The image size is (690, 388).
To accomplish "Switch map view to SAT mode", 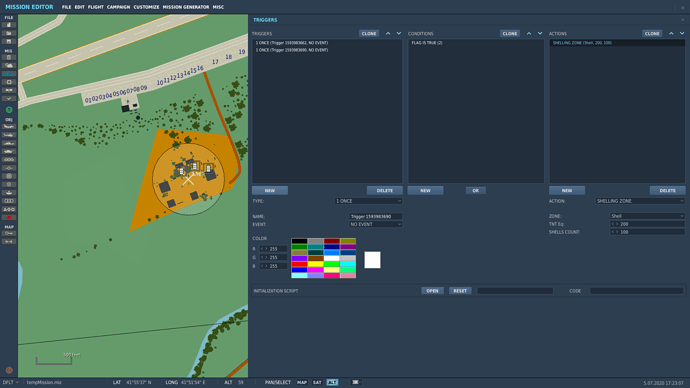I will click(317, 383).
